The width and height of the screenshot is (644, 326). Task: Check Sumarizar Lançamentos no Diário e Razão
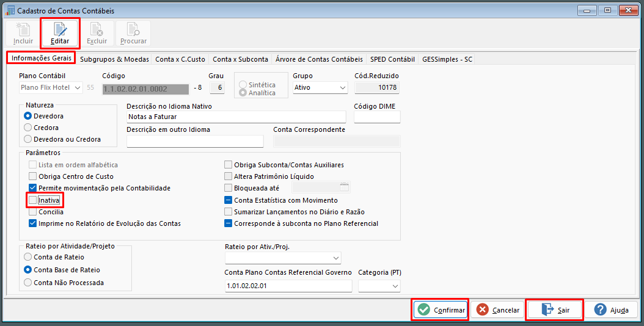pyautogui.click(x=228, y=212)
